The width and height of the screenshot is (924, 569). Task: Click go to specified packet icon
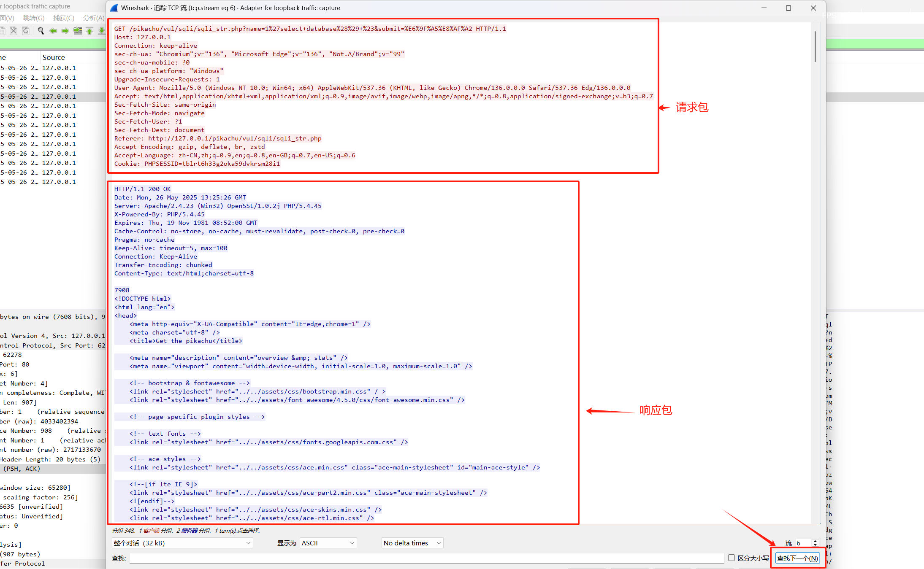(x=78, y=30)
